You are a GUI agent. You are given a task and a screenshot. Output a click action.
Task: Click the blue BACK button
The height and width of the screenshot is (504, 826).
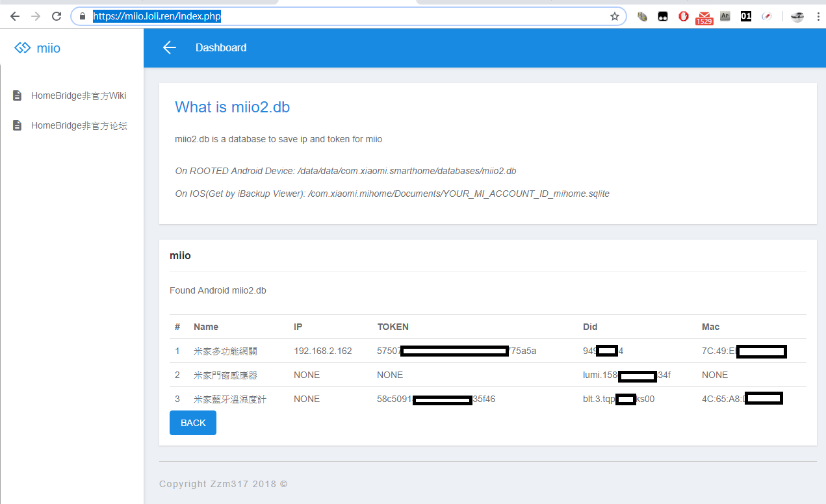[x=193, y=423]
